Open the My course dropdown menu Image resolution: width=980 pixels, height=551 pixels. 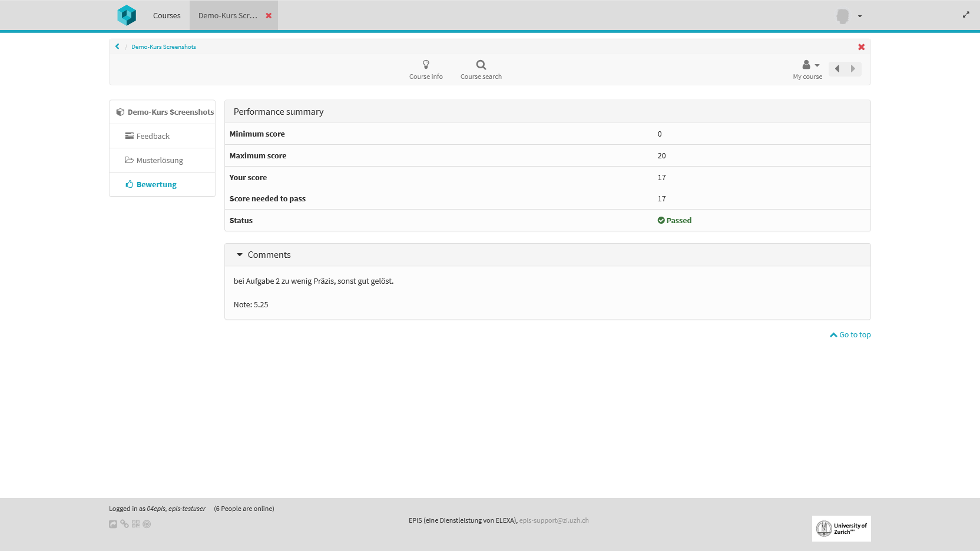[808, 69]
